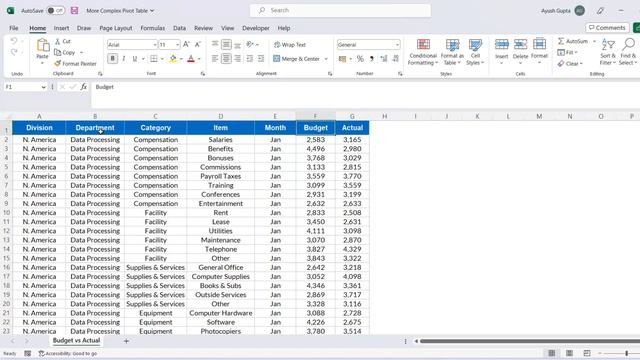
Task: Open the font size dropdown
Action: [x=178, y=44]
